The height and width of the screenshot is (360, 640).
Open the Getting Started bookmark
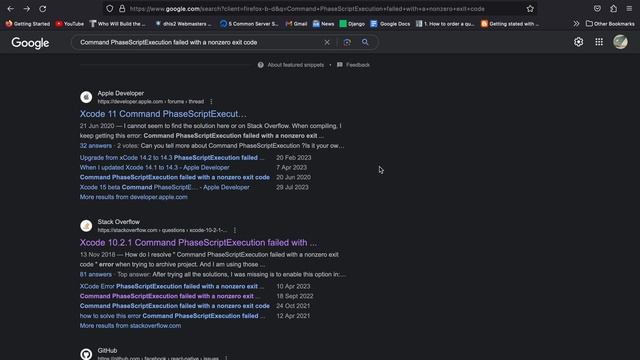[27, 24]
